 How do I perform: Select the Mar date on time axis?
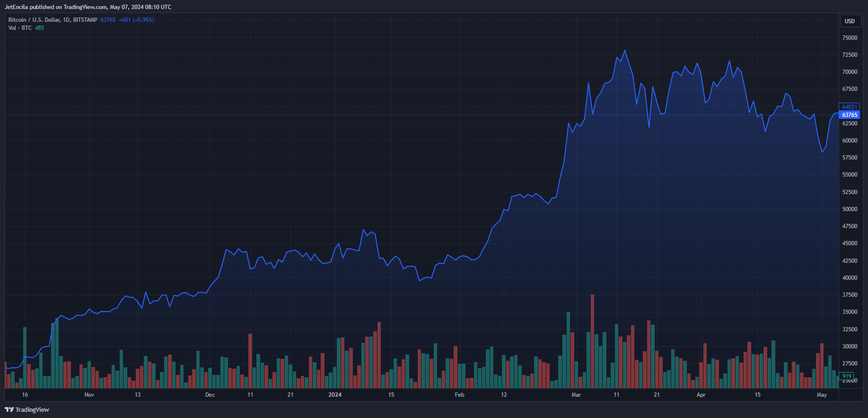point(576,395)
